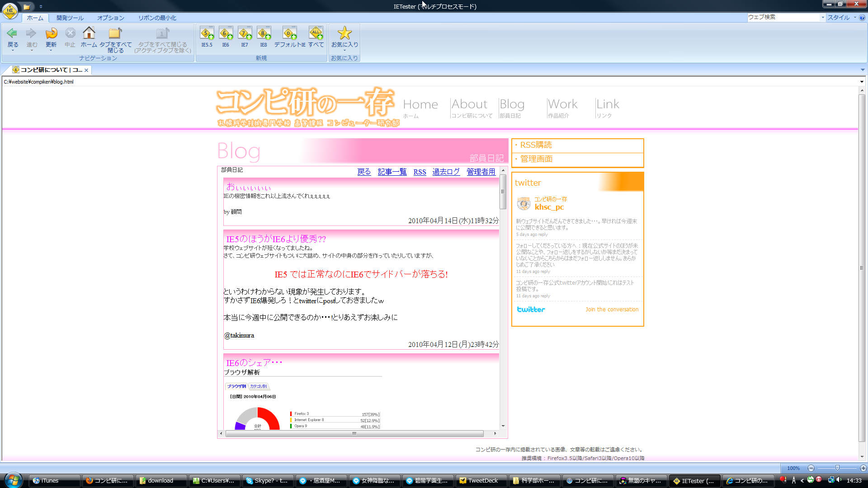Click the volume speaker tray icon

(x=839, y=480)
